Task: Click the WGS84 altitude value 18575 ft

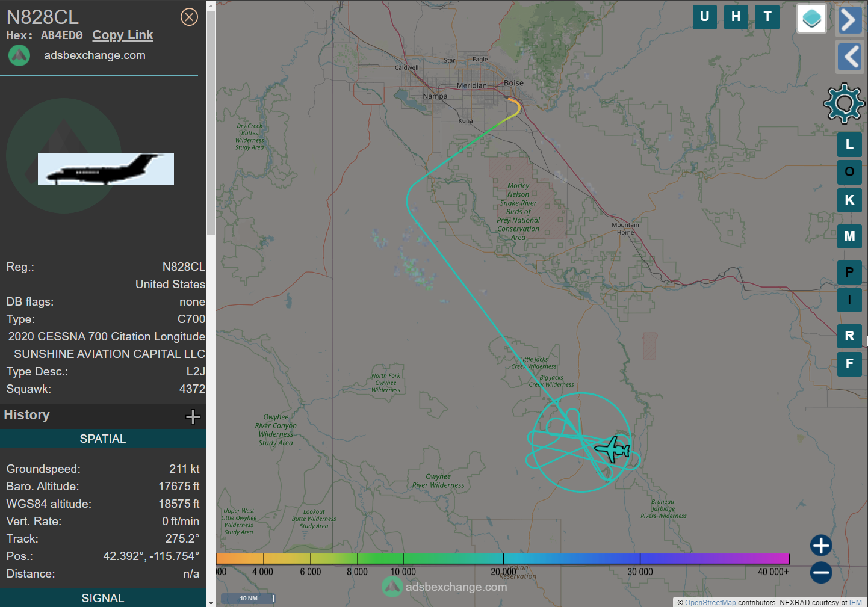Action: [x=179, y=504]
